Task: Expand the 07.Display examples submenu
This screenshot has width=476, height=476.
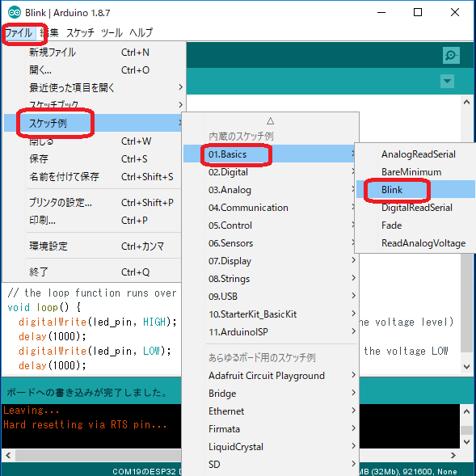Action: click(270, 261)
